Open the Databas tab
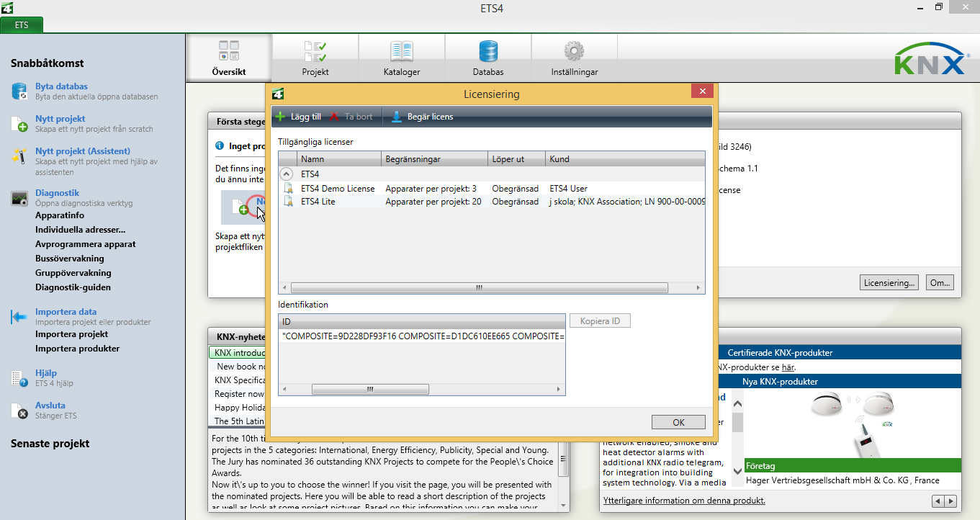 pos(488,58)
